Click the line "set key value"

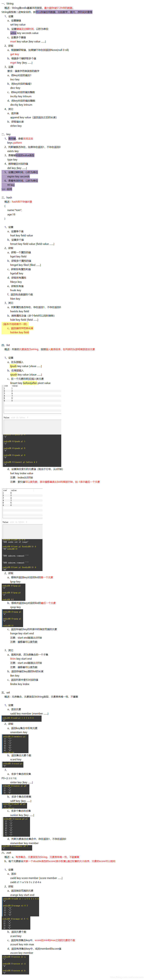tap(18, 25)
